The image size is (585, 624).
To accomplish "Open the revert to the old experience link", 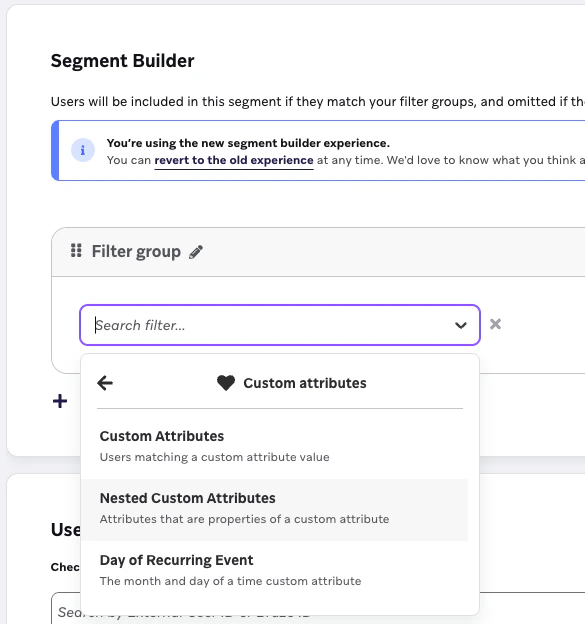I will tap(234, 160).
